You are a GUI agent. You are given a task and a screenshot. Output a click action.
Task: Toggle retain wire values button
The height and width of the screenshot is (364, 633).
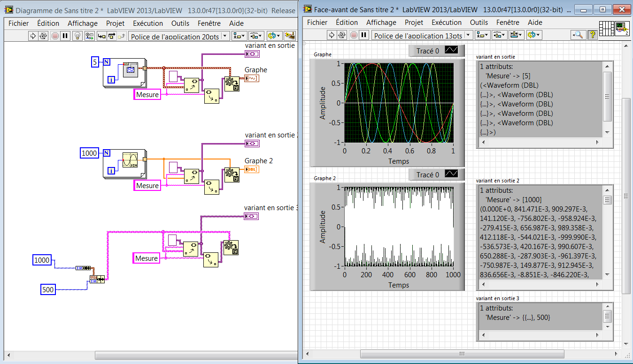point(89,36)
